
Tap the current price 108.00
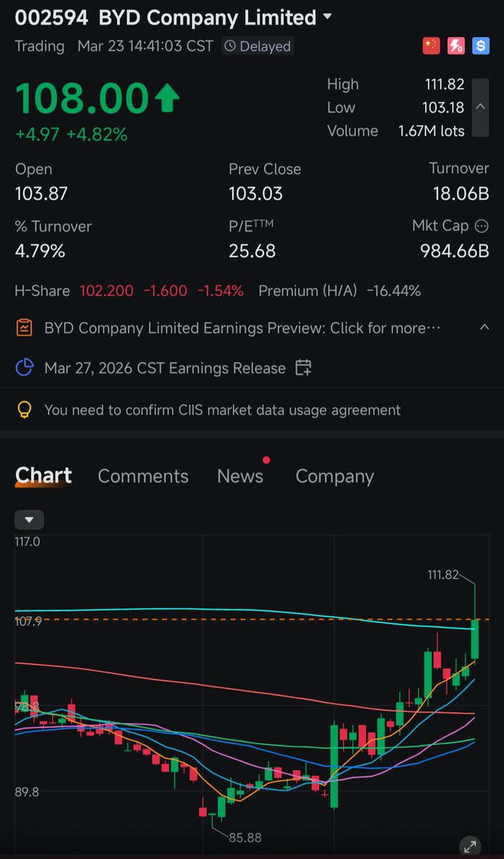tap(82, 99)
